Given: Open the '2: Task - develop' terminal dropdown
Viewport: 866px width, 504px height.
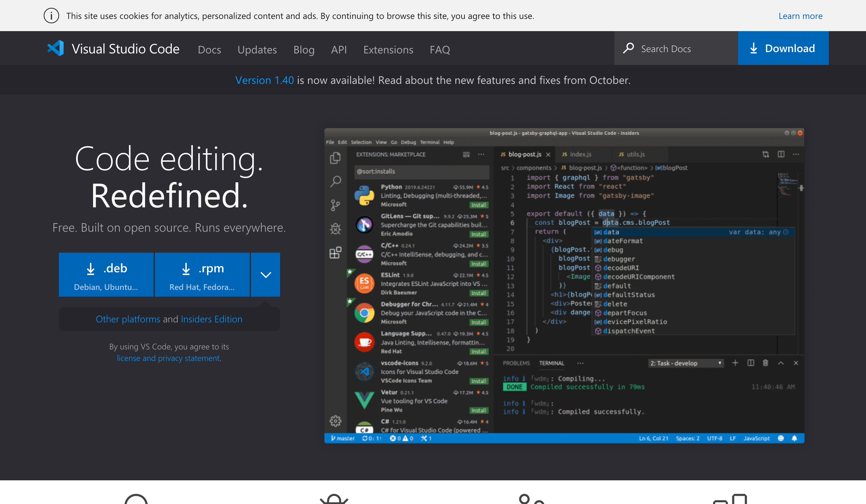Looking at the screenshot, I should coord(686,363).
